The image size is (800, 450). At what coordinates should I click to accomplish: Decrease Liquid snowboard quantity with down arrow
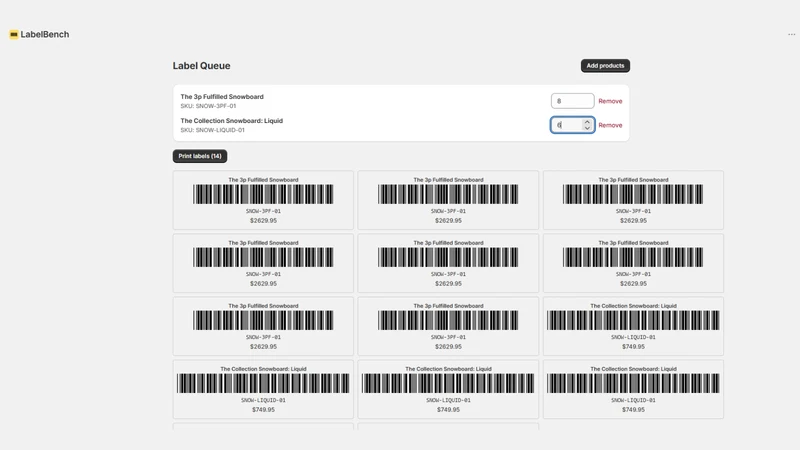click(587, 128)
